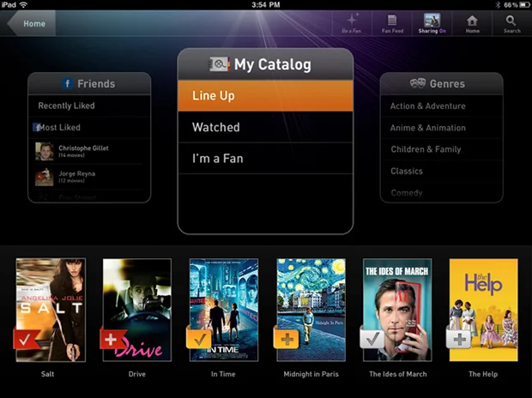Tap the 3:54 PM clock
532x398 pixels.
coord(266,4)
